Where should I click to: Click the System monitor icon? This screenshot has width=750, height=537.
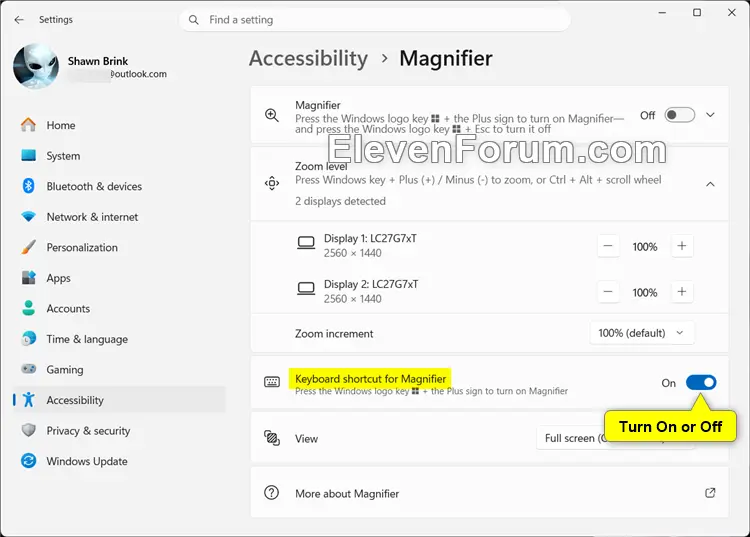pos(28,155)
